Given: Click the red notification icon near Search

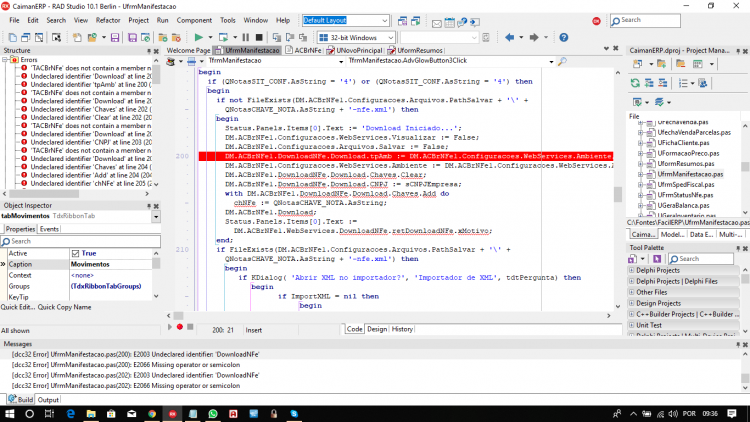Looking at the screenshot, I should click(596, 21).
